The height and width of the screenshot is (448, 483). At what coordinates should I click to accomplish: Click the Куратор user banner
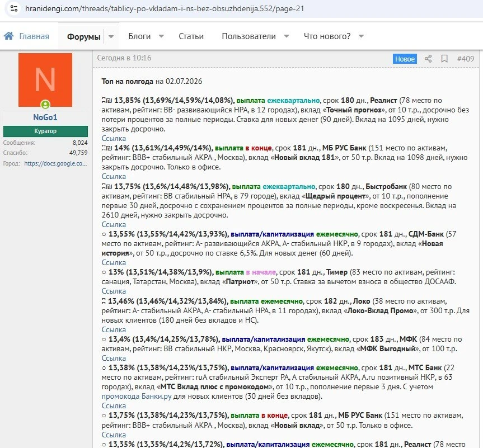(45, 131)
